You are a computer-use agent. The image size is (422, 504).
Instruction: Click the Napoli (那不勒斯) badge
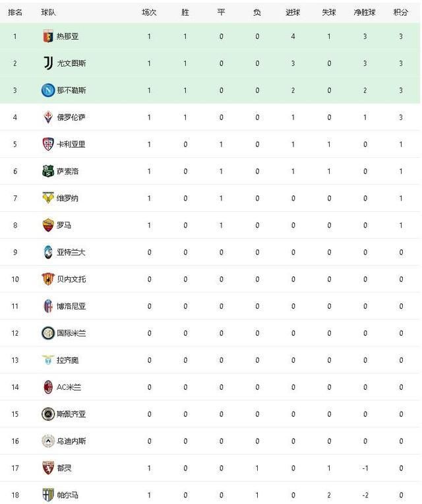coord(48,90)
